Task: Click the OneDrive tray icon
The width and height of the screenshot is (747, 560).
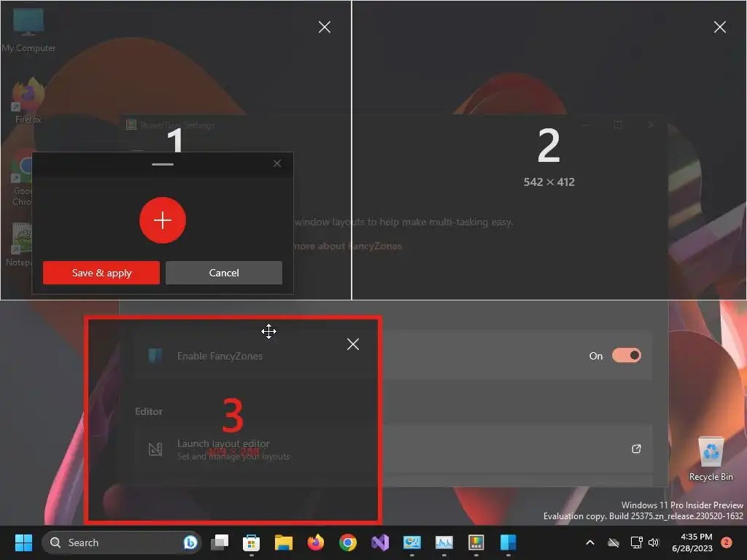Action: pyautogui.click(x=614, y=542)
